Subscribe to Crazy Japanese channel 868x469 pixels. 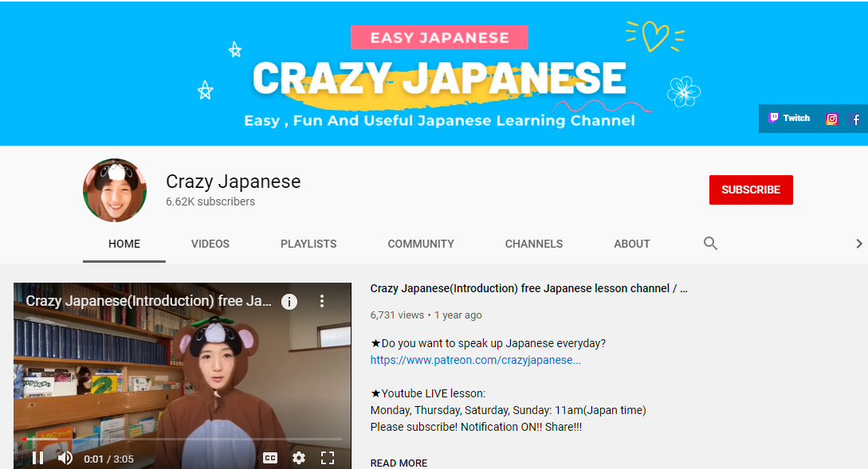[751, 190]
